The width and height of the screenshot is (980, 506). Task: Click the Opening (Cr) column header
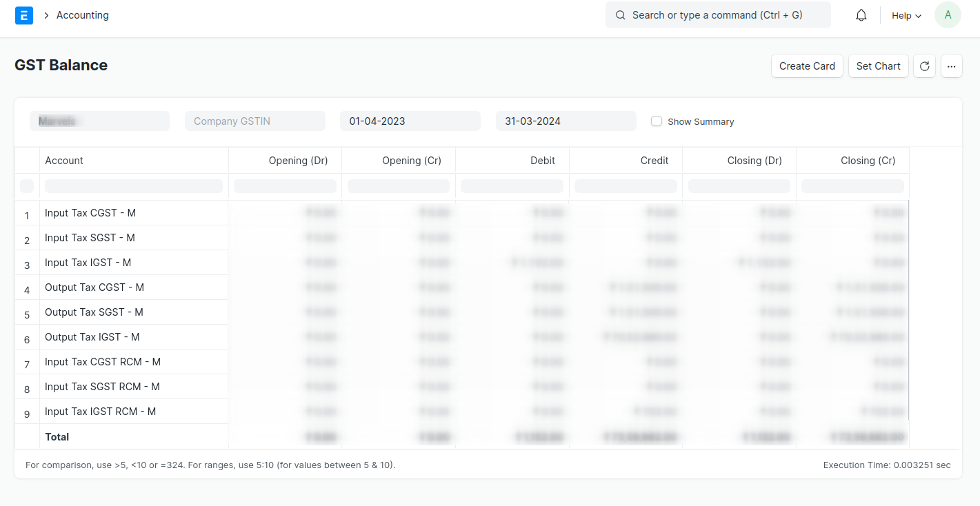(x=399, y=161)
